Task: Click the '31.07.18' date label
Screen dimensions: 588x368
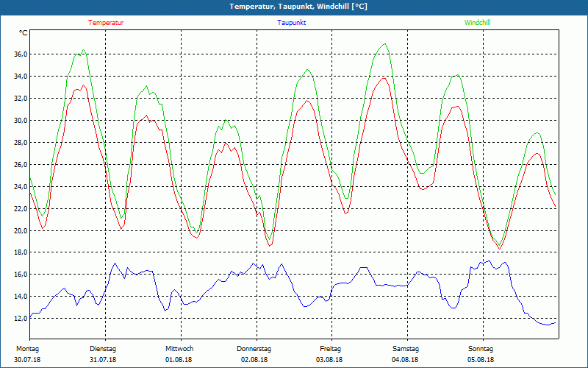Action: tap(103, 360)
